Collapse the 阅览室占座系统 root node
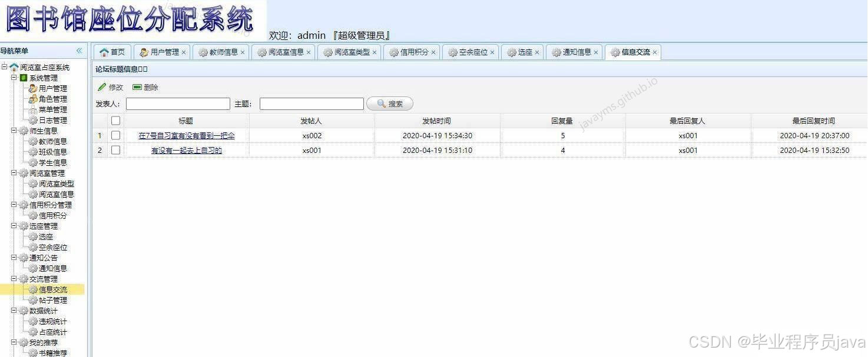This screenshot has width=868, height=357. coord(4,67)
